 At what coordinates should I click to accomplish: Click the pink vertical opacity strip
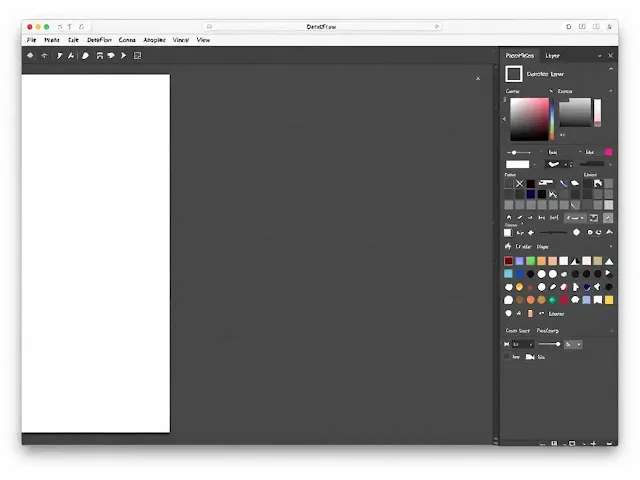pyautogui.click(x=597, y=112)
